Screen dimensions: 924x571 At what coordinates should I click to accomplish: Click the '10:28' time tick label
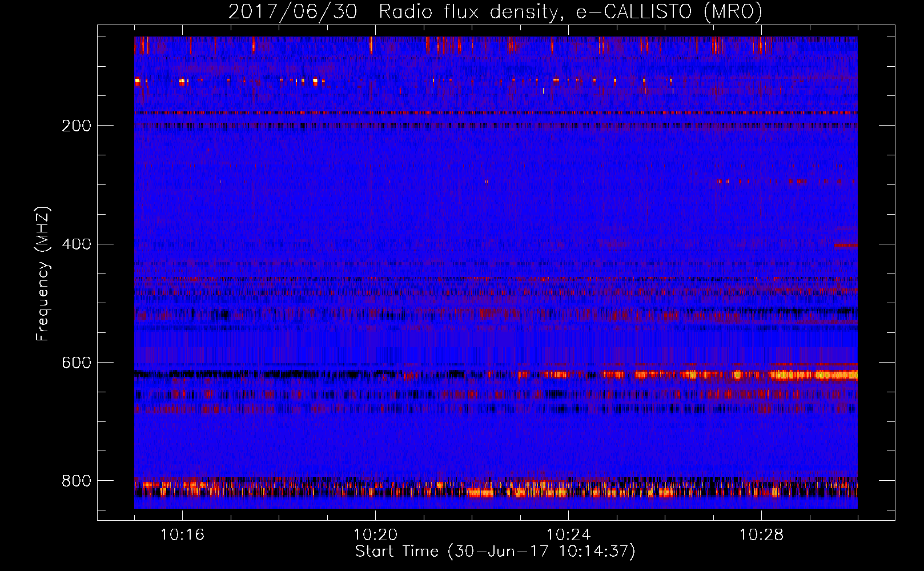[x=761, y=535]
